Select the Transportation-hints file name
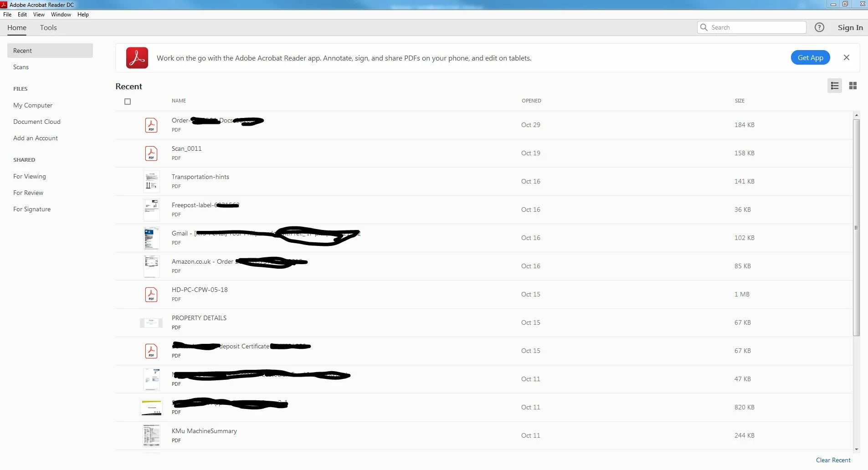Screen dimensions: 868x470 tap(200, 177)
